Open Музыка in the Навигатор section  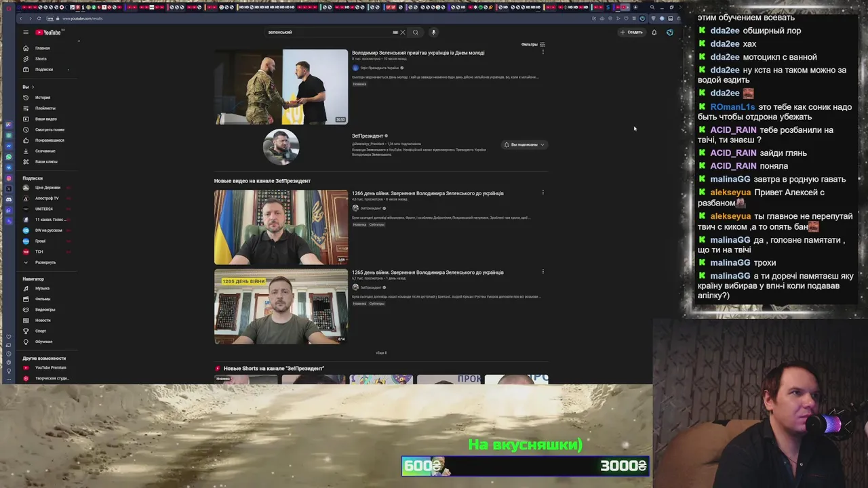click(42, 288)
